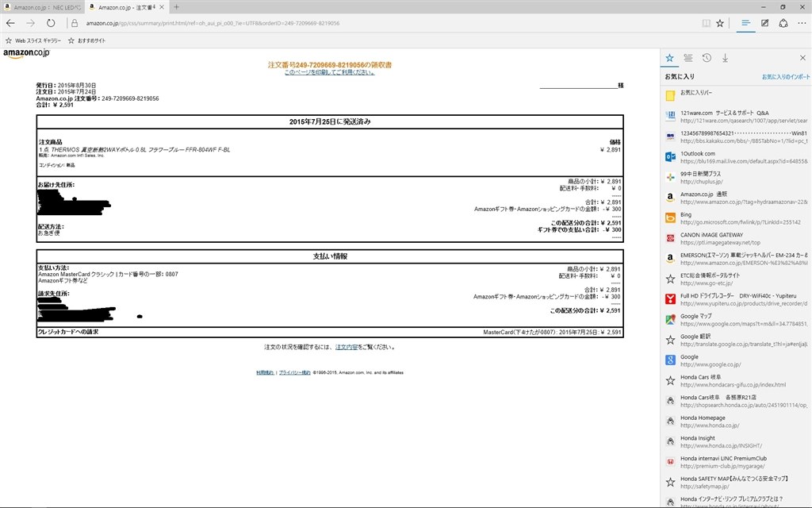Open the Amazon.co.jp 通販 favorite
The height and width of the screenshot is (508, 812).
(737, 198)
